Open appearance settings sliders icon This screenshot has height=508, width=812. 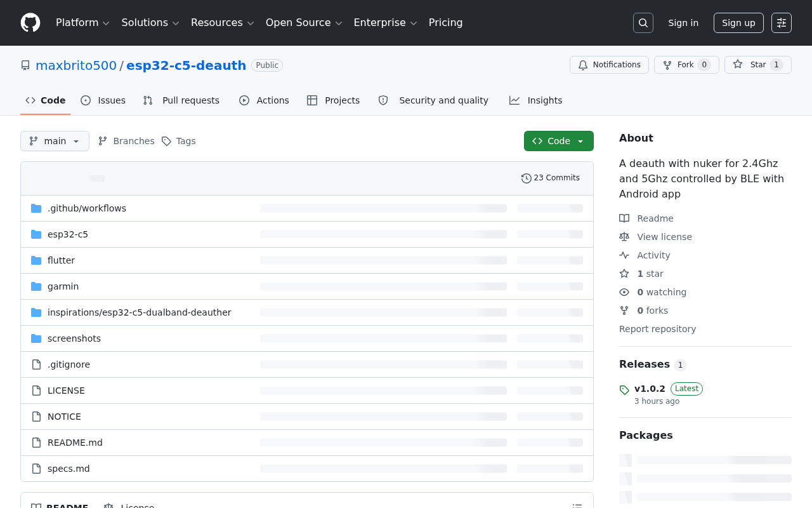(782, 23)
